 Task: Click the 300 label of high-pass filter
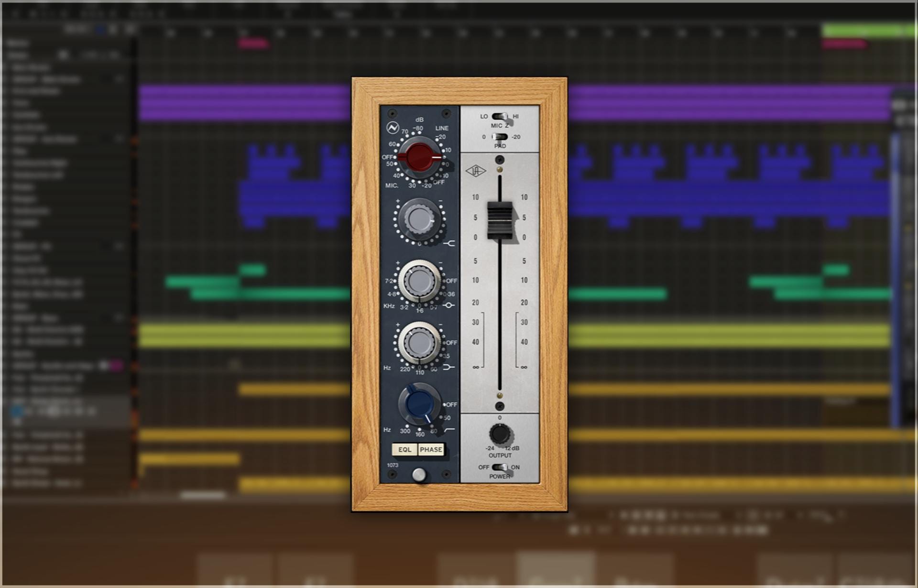[405, 431]
